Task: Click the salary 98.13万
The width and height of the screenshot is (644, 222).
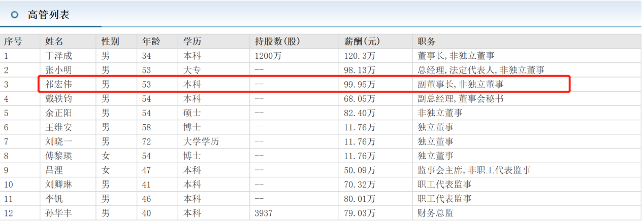Action: pyautogui.click(x=360, y=70)
